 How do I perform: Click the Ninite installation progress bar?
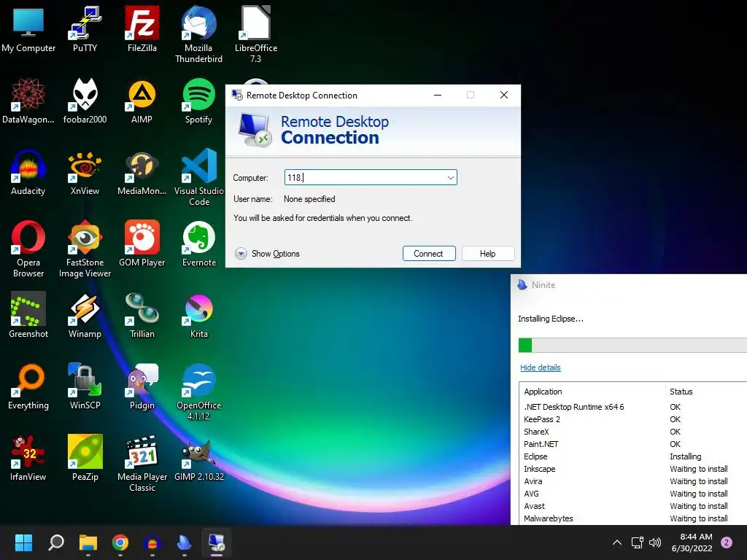click(x=632, y=345)
